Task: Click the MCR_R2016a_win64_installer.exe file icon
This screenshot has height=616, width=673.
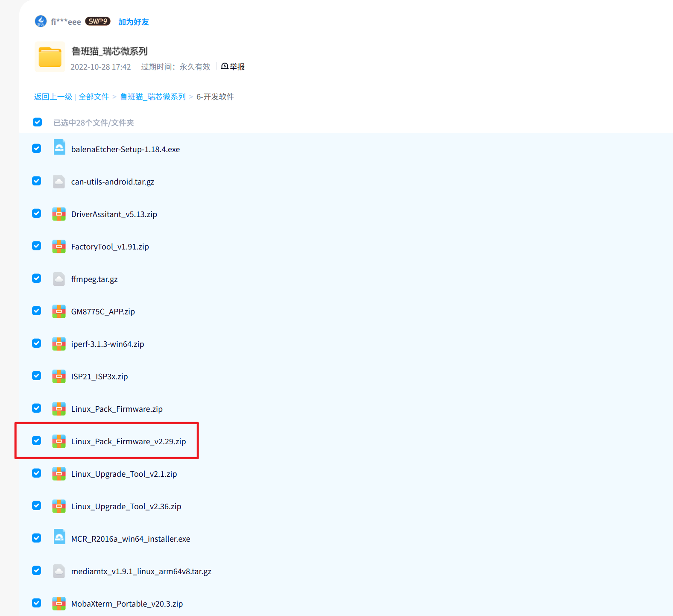Action: (59, 537)
